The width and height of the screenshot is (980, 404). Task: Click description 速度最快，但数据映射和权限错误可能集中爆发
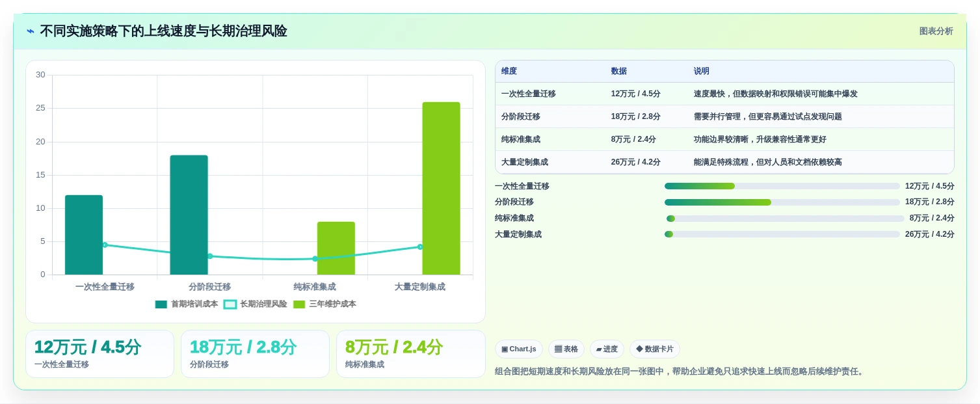(776, 94)
